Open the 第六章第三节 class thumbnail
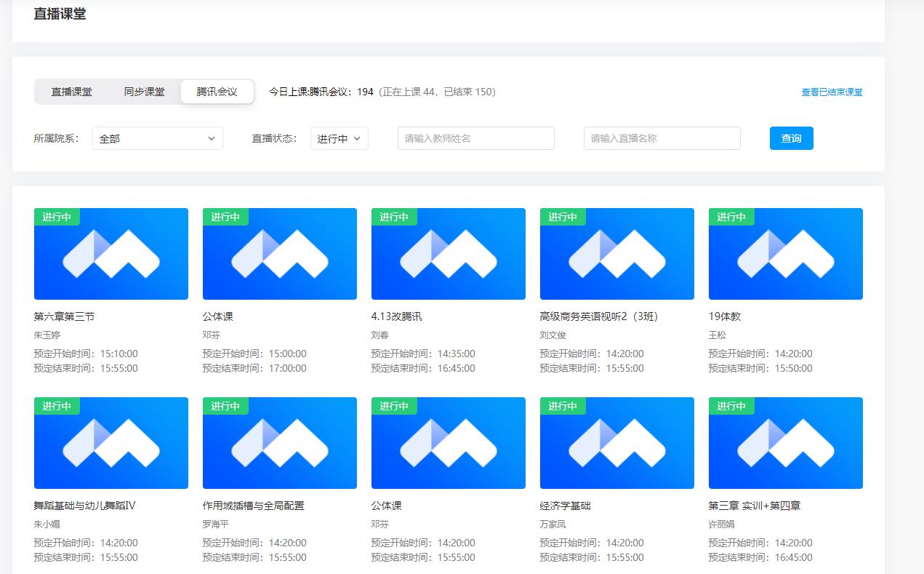Viewport: 924px width, 574px height. pos(111,254)
